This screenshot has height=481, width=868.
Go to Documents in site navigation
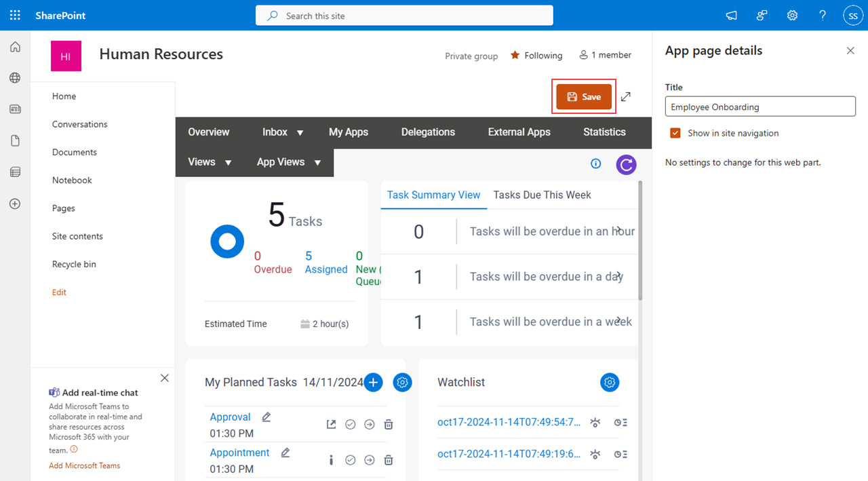point(75,152)
